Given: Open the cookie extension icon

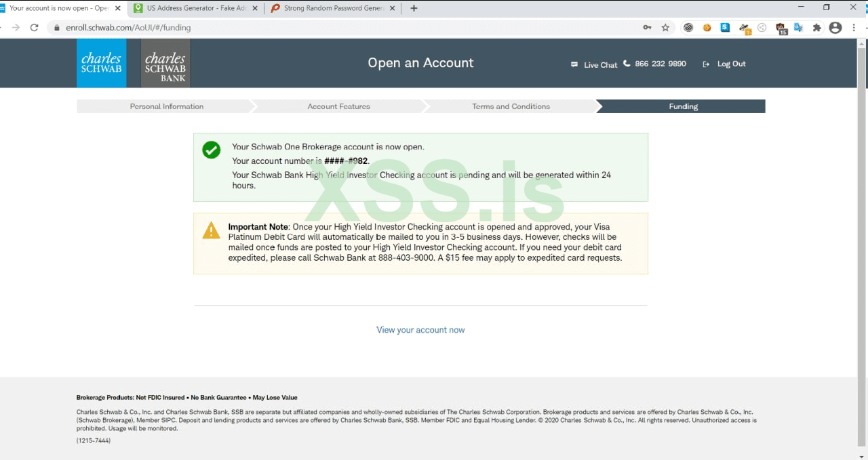Looking at the screenshot, I should coord(707,28).
